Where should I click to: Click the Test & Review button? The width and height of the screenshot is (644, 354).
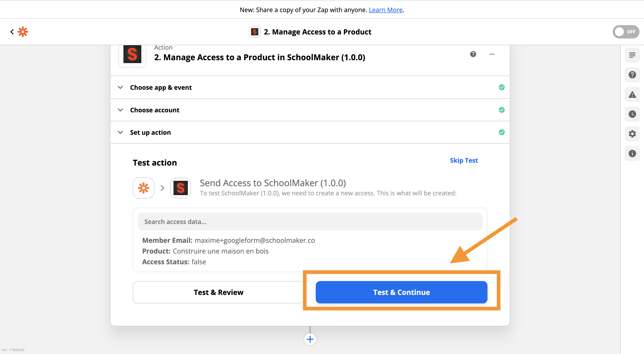pyautogui.click(x=218, y=292)
